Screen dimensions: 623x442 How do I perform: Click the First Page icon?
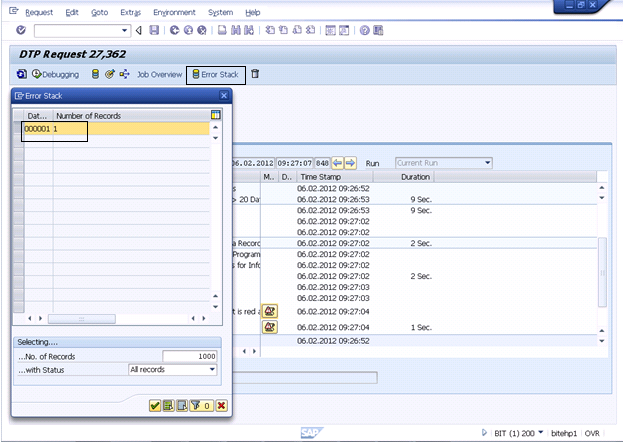pyautogui.click(x=270, y=30)
